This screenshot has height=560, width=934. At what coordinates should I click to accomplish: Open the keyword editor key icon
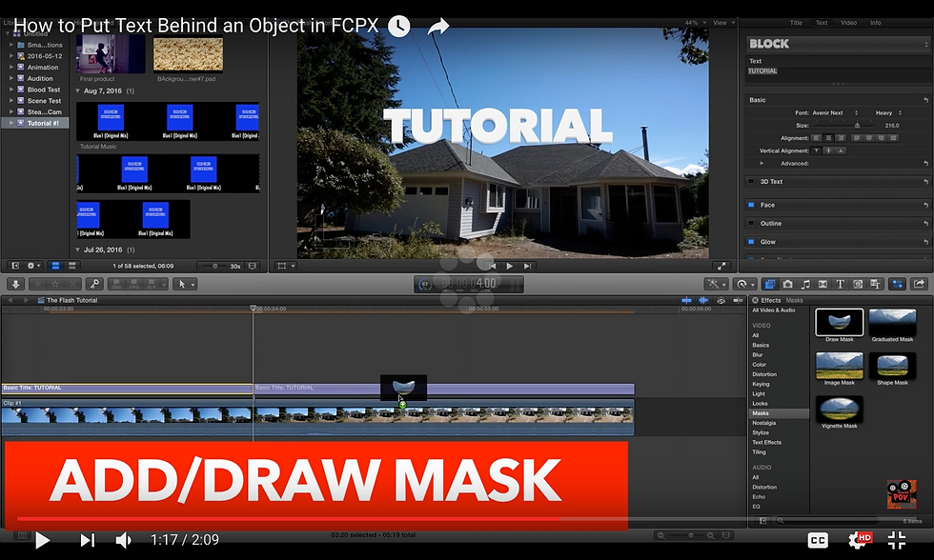[94, 285]
